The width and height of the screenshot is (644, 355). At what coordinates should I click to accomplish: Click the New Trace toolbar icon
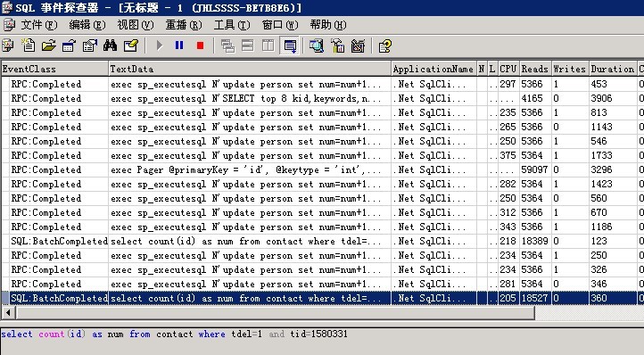[8, 45]
